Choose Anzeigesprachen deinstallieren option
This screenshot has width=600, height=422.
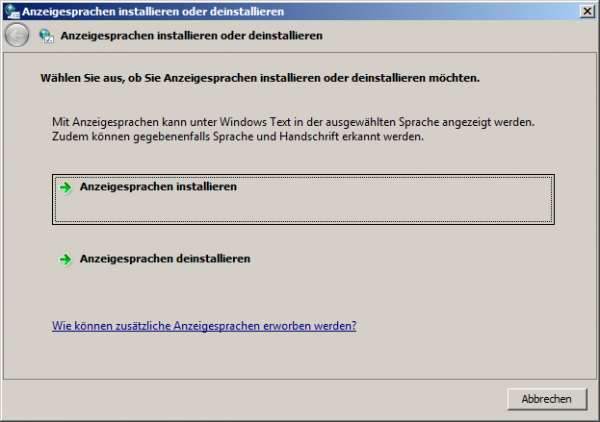[303, 271]
